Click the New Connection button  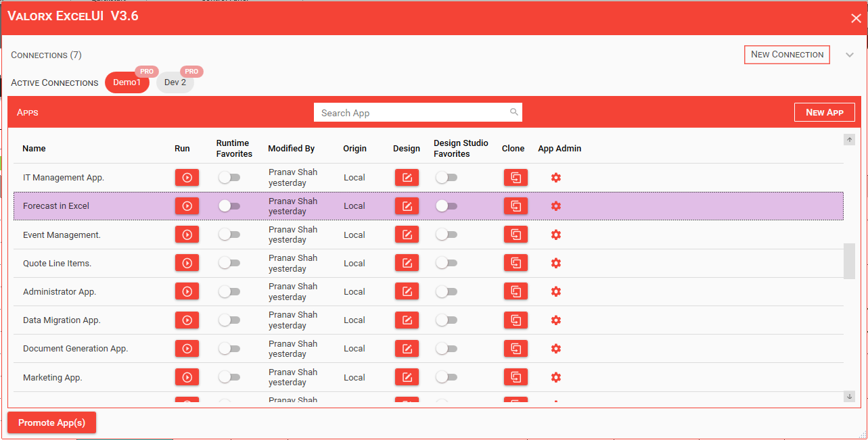[787, 55]
